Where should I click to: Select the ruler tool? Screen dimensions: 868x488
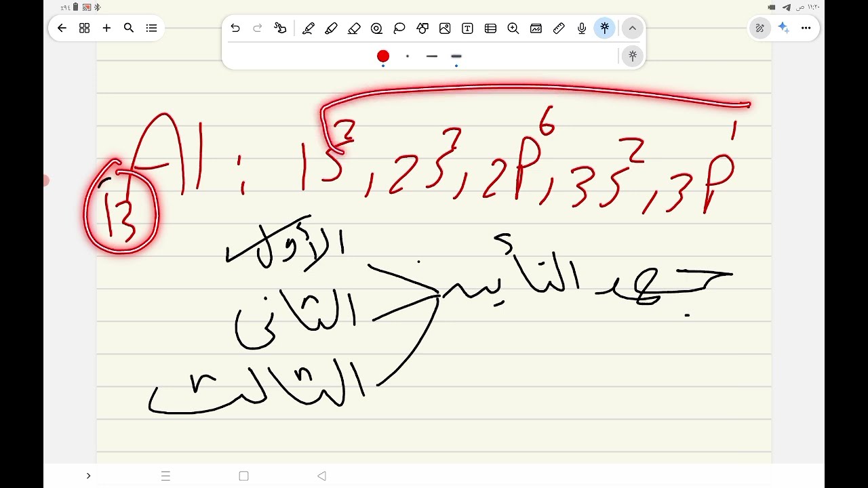(x=559, y=28)
